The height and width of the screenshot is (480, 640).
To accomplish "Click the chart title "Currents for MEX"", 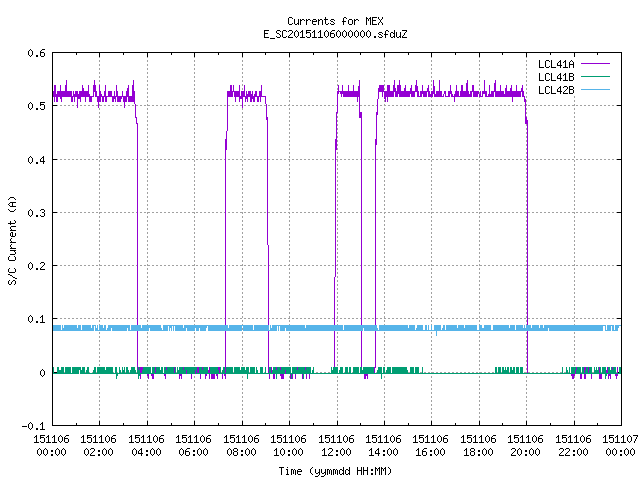I will pos(335,21).
